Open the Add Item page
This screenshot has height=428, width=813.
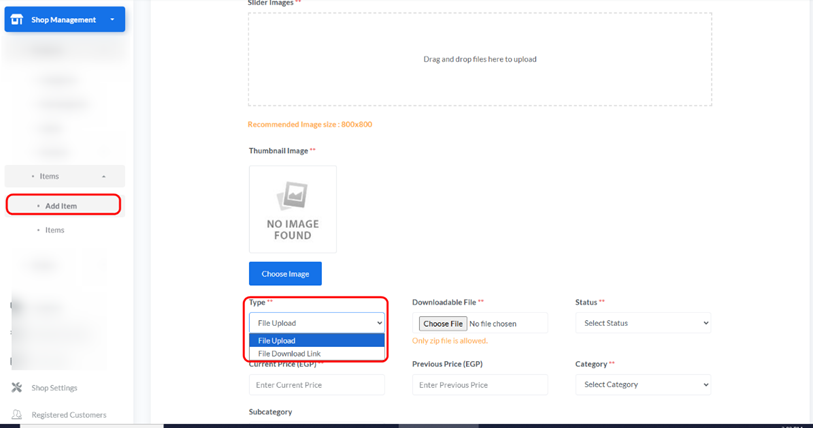61,206
